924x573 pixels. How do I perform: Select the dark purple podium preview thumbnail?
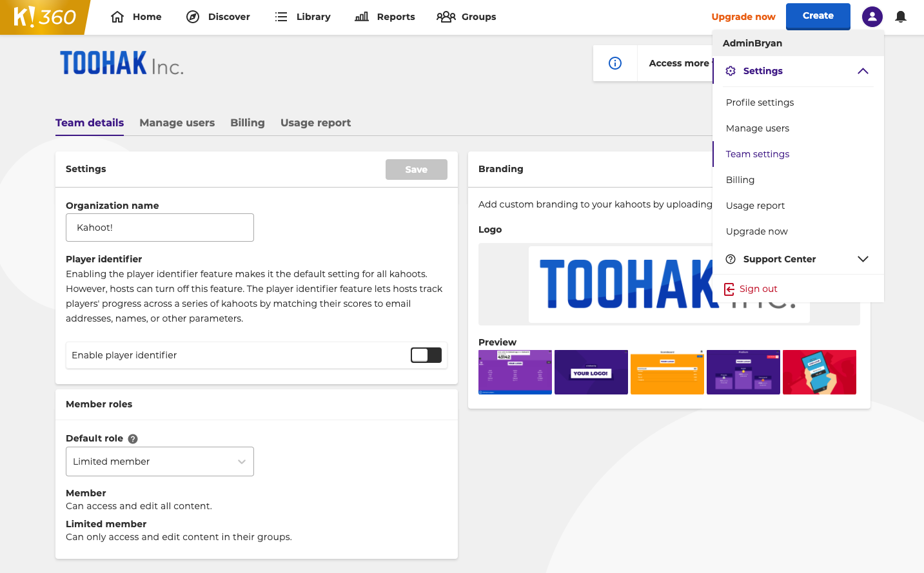(743, 372)
